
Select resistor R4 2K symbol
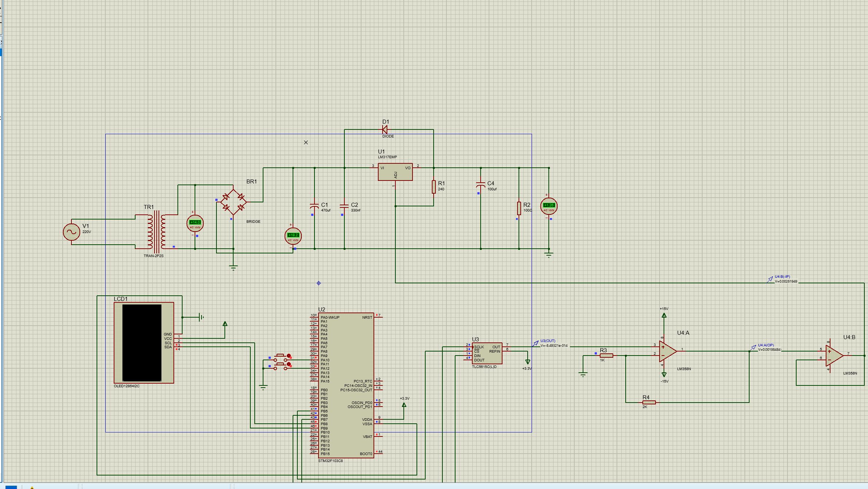coord(649,403)
